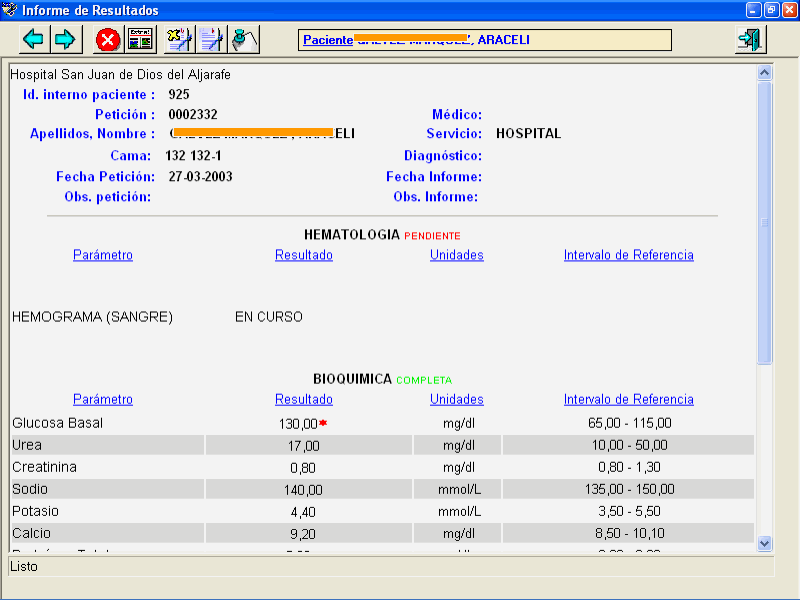Click the blue document list toolbar icon
The image size is (800, 600).
pos(211,39)
